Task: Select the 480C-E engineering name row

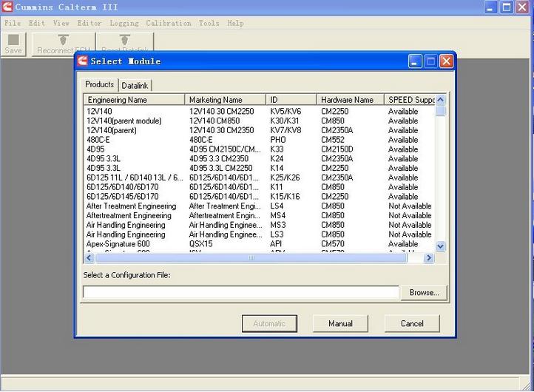Action: pyautogui.click(x=259, y=140)
